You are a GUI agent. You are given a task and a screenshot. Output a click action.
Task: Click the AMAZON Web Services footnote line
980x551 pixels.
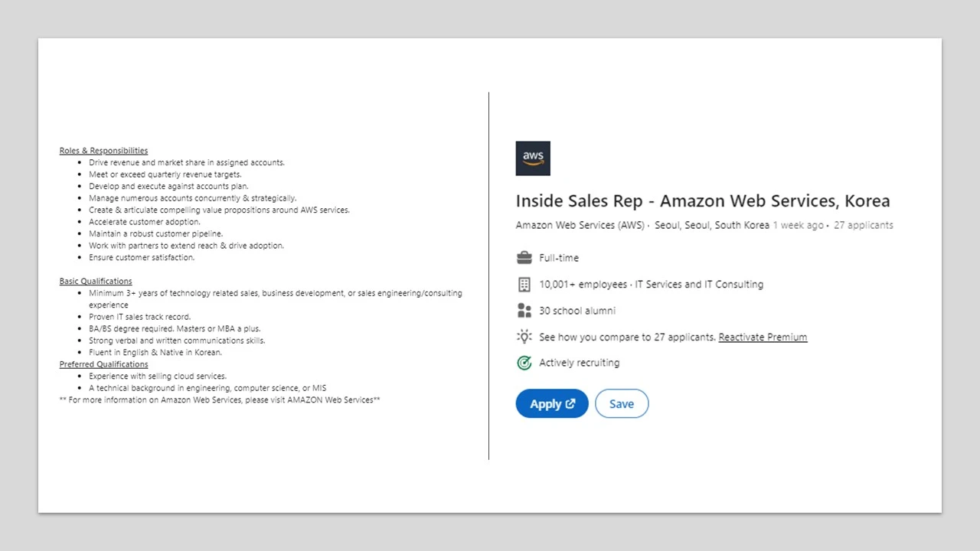coord(220,400)
